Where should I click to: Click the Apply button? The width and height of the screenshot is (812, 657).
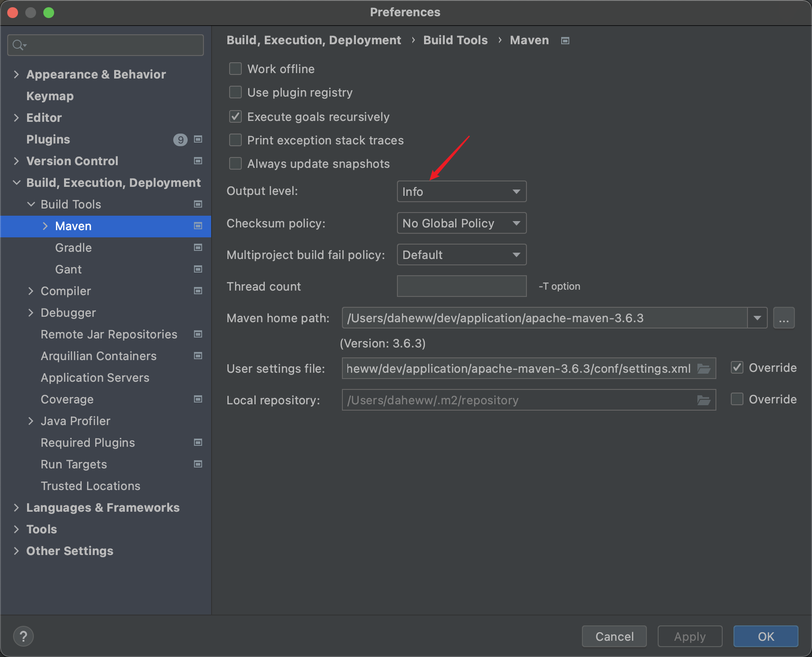(690, 636)
